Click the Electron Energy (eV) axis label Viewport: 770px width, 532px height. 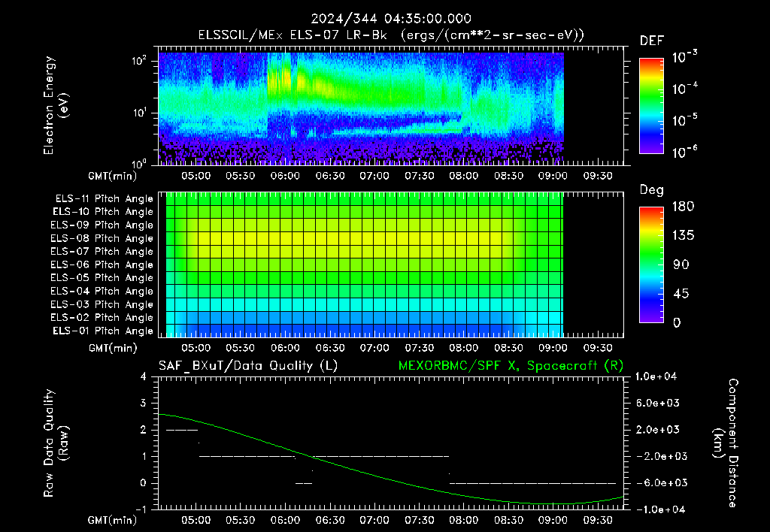(x=56, y=105)
